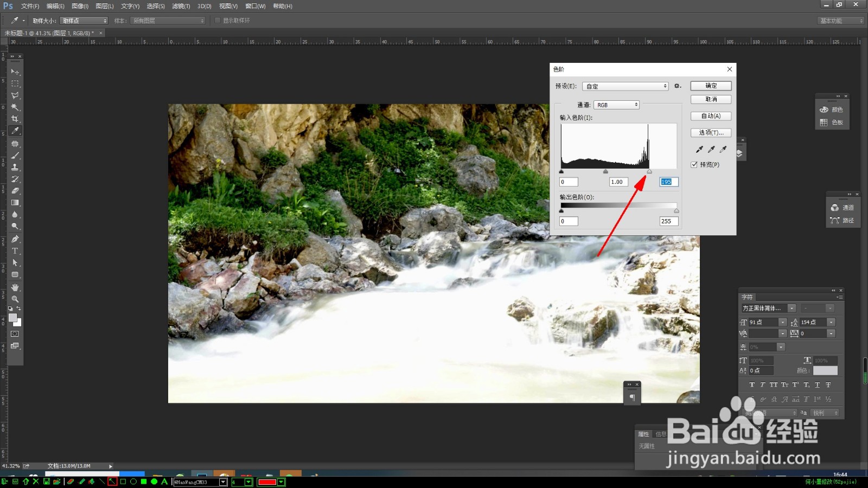Open the 基本功能 workspace dropdown

[x=841, y=21]
